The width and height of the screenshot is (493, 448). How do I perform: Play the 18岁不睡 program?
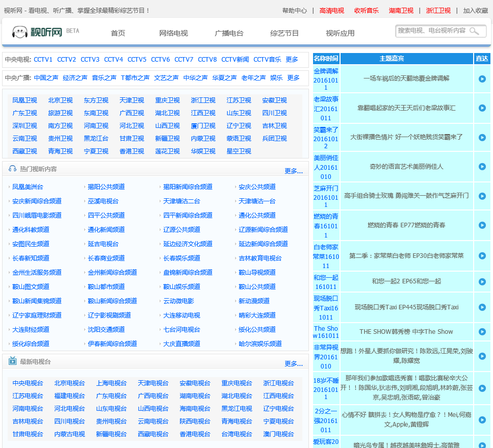(482, 388)
